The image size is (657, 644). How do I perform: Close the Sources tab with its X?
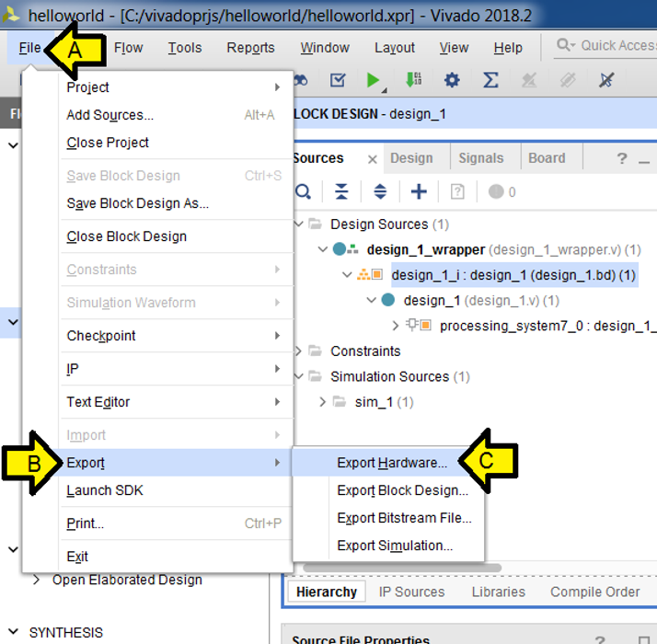(x=373, y=159)
